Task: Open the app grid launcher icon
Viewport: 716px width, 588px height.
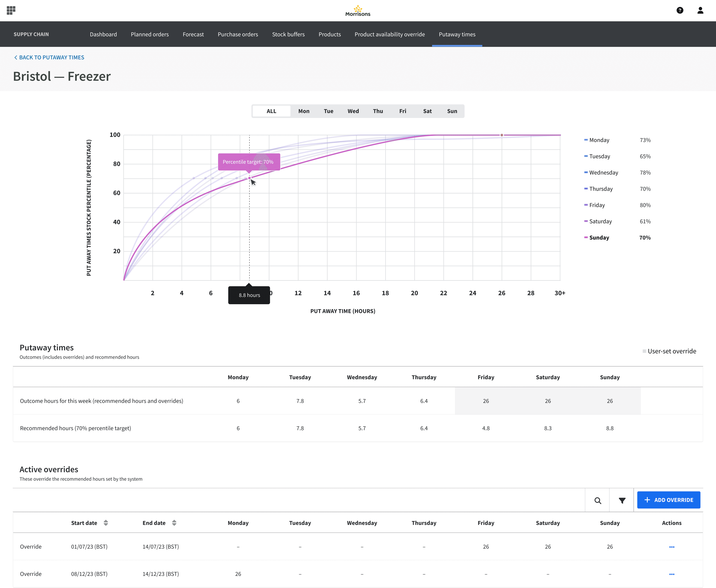Action: coord(11,10)
